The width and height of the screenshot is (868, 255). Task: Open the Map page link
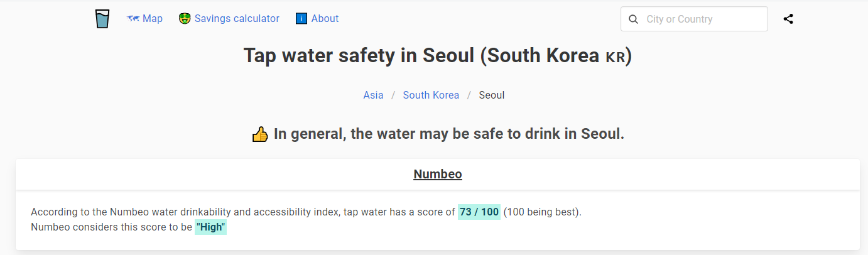click(x=153, y=19)
